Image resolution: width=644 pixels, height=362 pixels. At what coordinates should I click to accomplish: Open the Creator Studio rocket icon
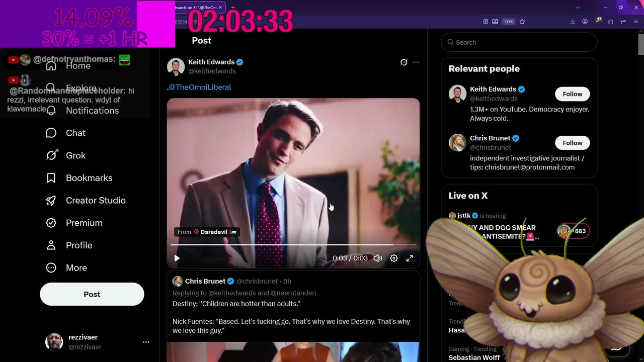51,201
